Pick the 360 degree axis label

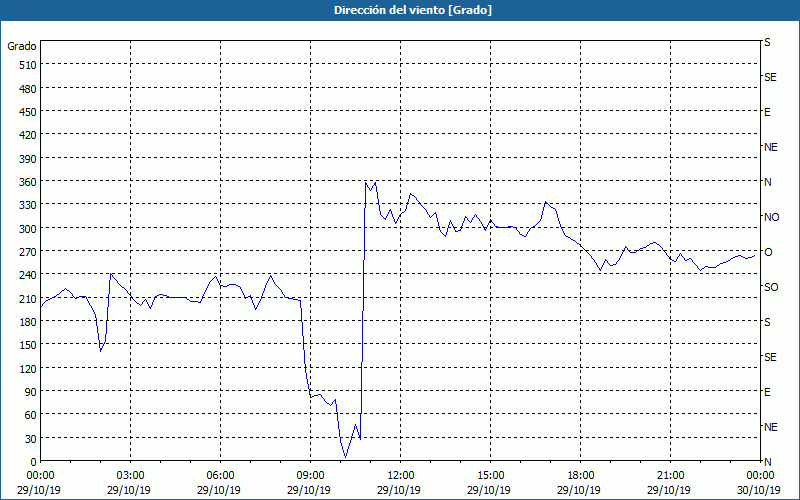pos(29,182)
